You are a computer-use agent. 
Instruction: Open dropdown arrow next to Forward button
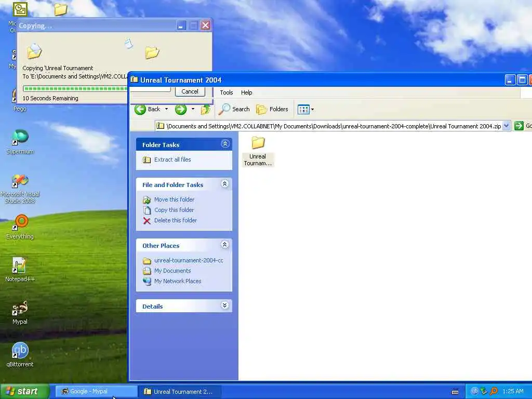(x=193, y=109)
